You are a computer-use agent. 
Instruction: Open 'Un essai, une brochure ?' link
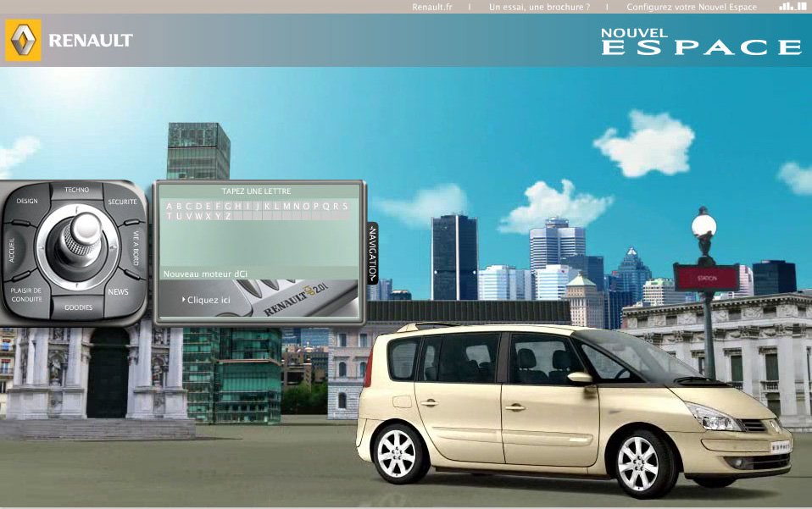coord(539,7)
